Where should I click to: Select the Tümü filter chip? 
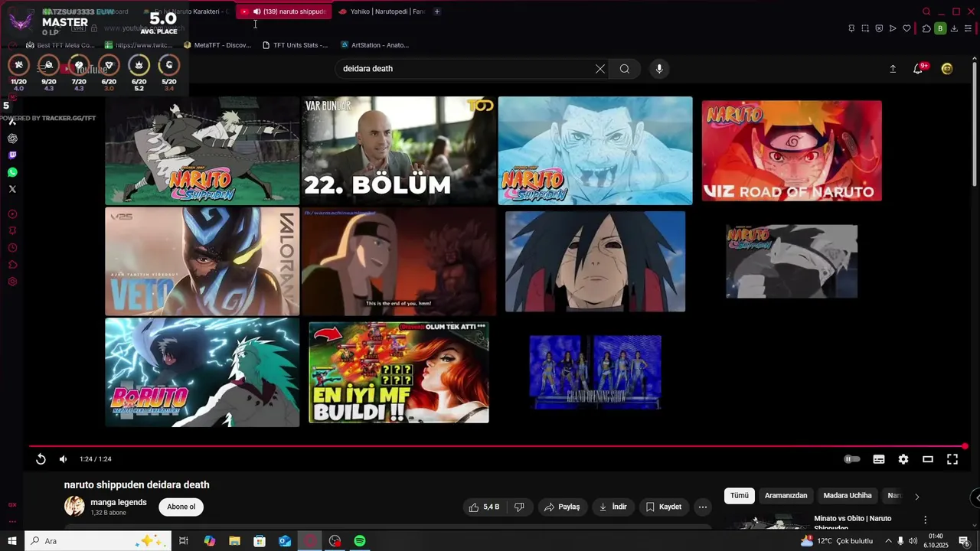click(740, 496)
